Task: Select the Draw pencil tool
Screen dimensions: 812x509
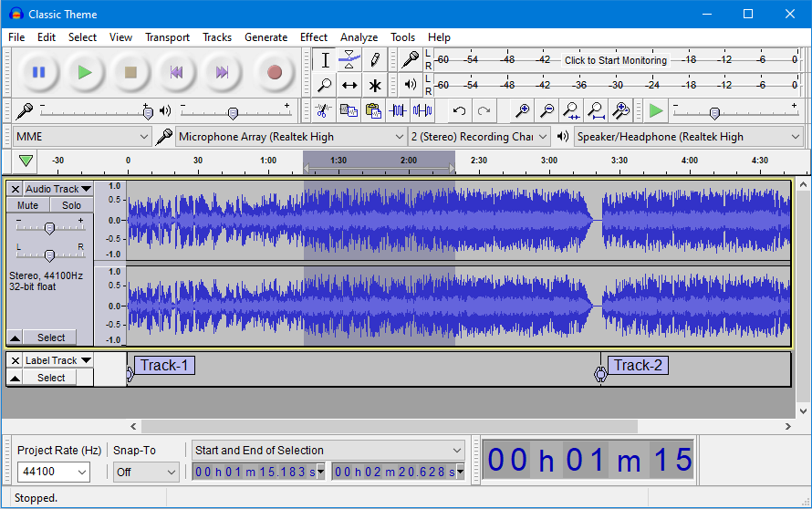Action: 375,59
